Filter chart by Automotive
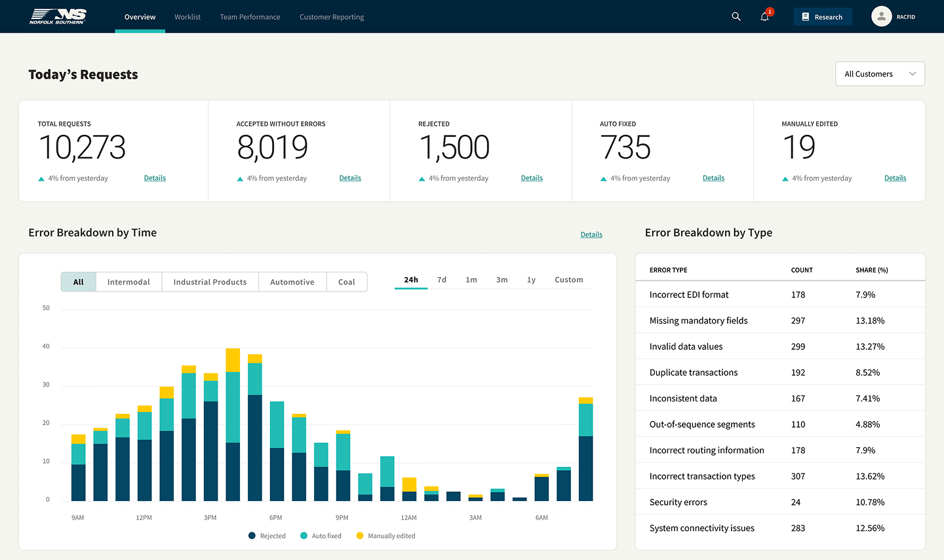Viewport: 944px width, 560px height. click(292, 282)
